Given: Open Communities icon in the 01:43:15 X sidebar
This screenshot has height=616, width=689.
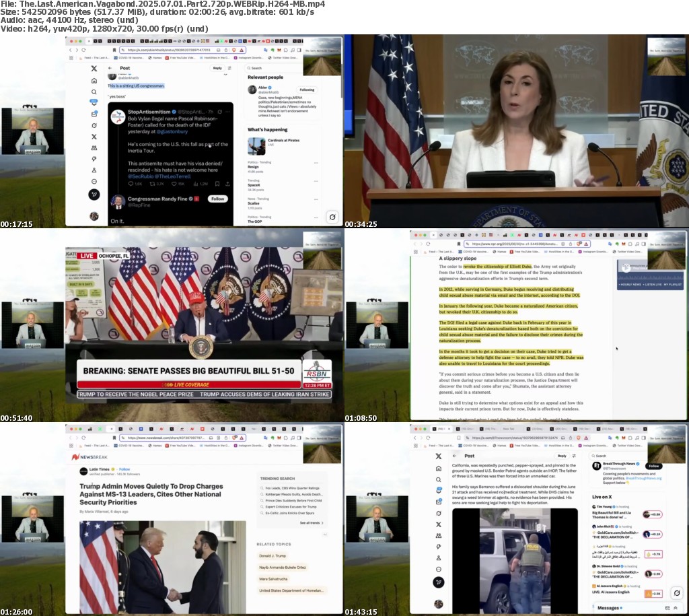Looking at the screenshot, I should pos(439,535).
